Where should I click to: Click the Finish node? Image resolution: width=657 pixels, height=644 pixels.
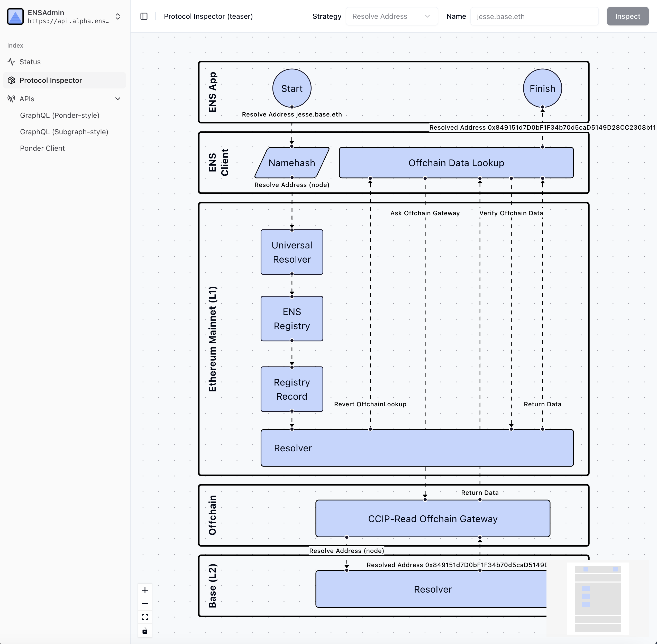pyautogui.click(x=542, y=88)
